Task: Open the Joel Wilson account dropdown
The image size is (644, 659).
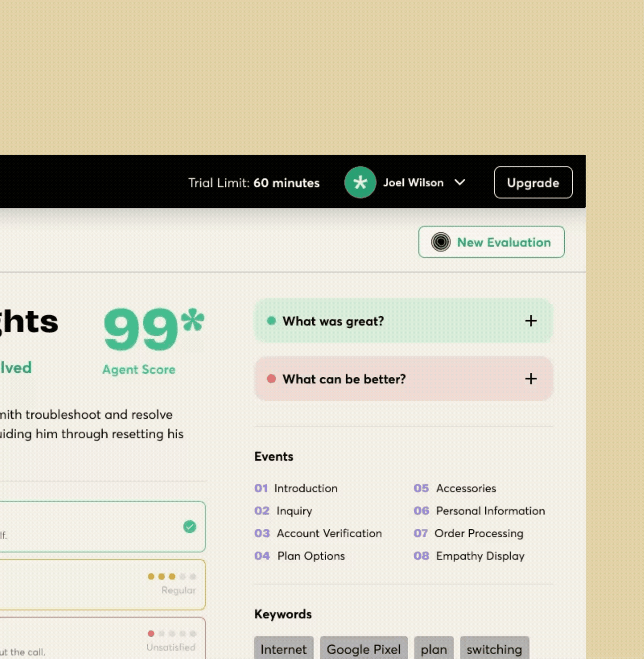Action: 460,182
